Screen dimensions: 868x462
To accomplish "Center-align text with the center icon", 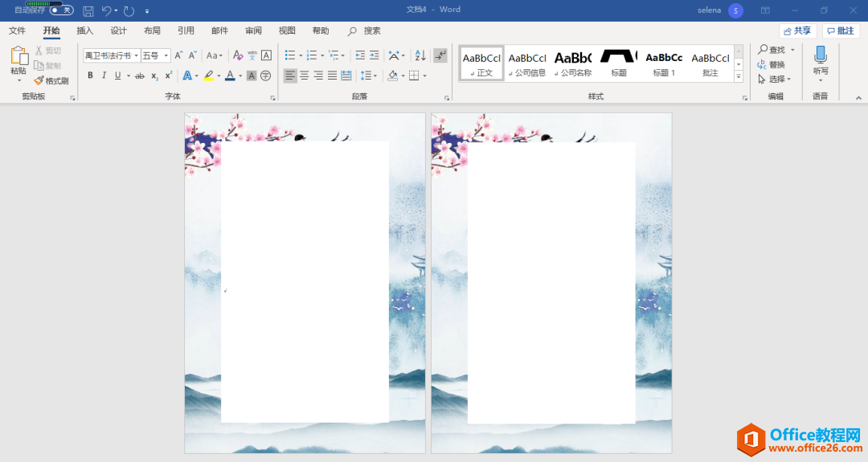I will point(304,76).
